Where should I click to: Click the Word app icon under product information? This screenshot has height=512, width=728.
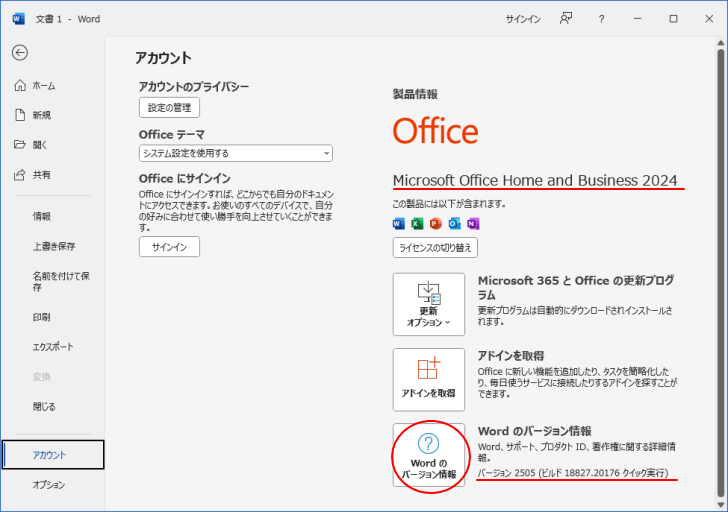(x=398, y=224)
